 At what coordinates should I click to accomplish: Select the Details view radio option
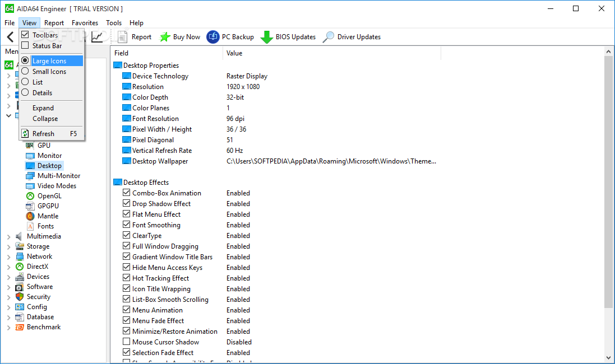pyautogui.click(x=25, y=92)
